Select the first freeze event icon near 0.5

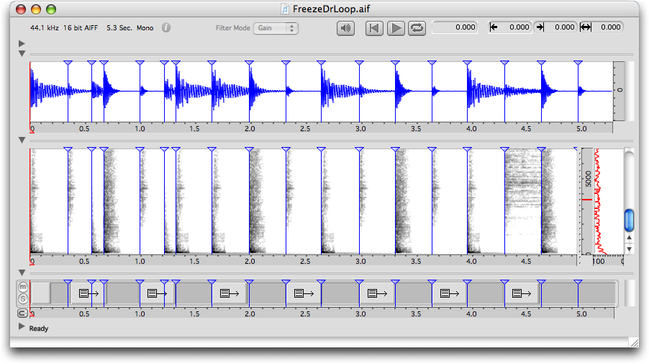[89, 294]
